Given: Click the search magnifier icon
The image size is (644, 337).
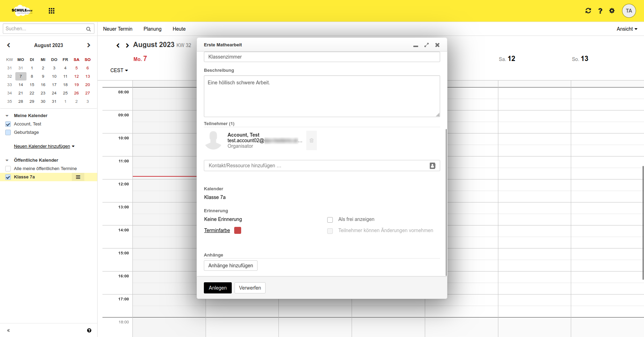Looking at the screenshot, I should pyautogui.click(x=89, y=29).
